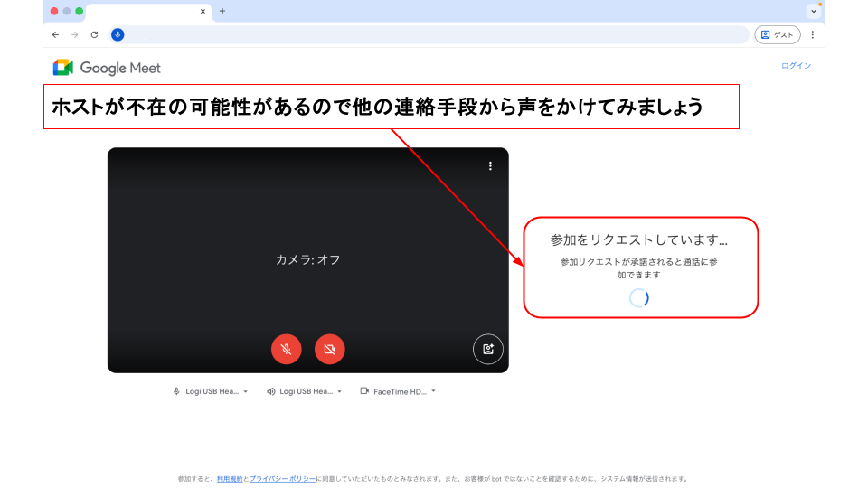The height and width of the screenshot is (488, 868).
Task: Open the visual effects background icon
Action: coord(488,349)
